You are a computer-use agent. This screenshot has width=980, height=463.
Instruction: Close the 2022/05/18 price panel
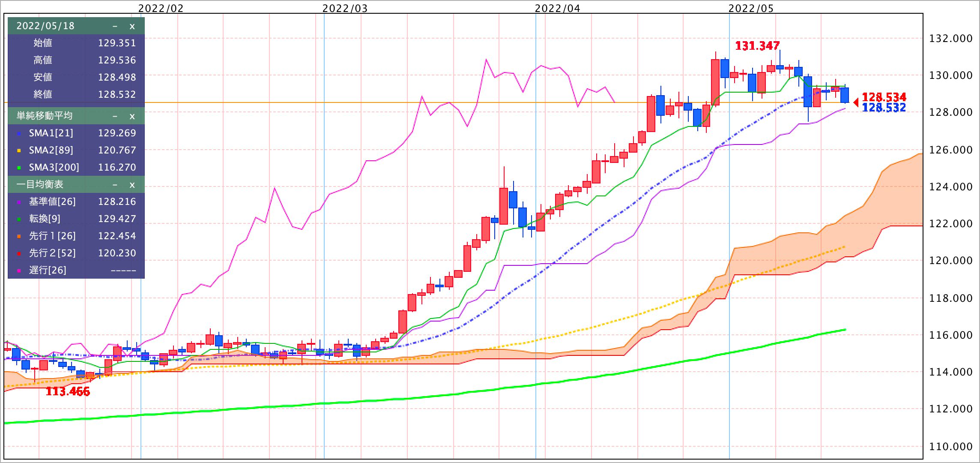coord(132,26)
